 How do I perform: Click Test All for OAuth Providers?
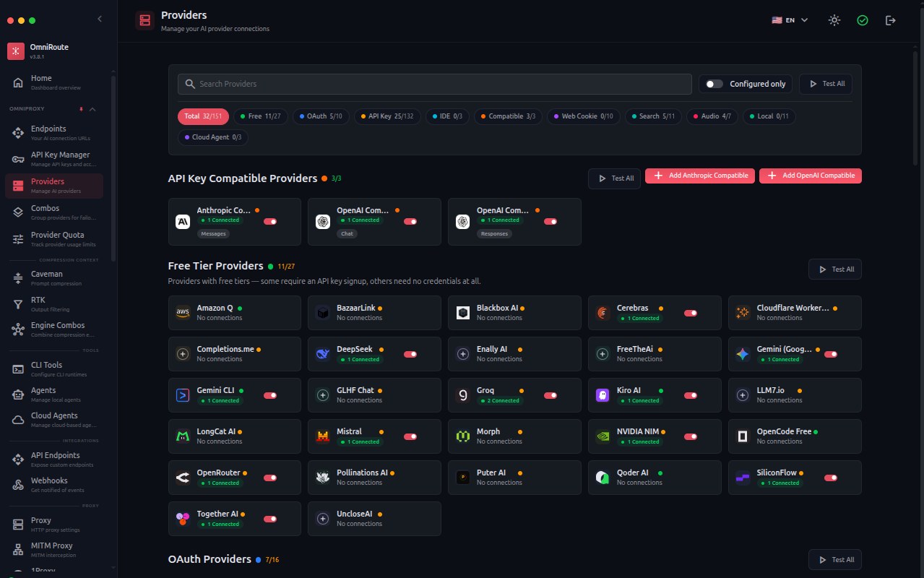coord(835,559)
